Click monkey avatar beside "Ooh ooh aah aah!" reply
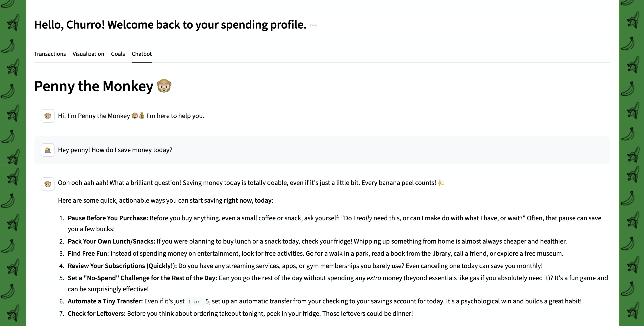Image resolution: width=644 pixels, height=326 pixels. click(48, 184)
